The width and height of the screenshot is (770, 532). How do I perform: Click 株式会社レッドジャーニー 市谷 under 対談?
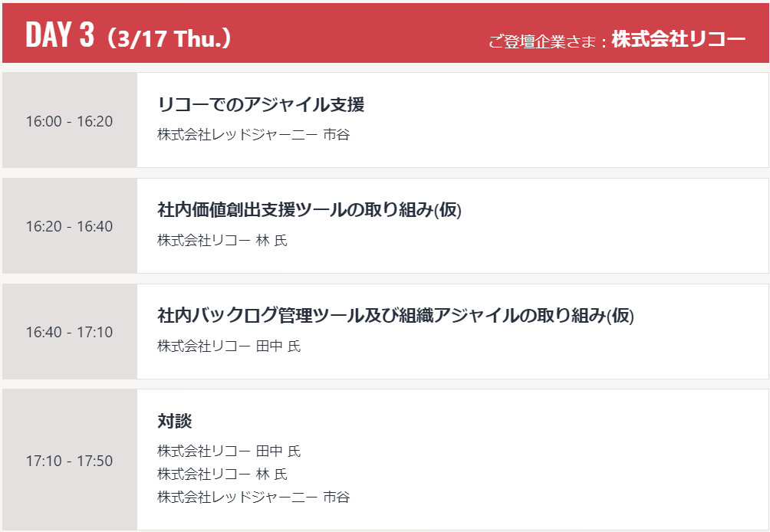coord(253,497)
